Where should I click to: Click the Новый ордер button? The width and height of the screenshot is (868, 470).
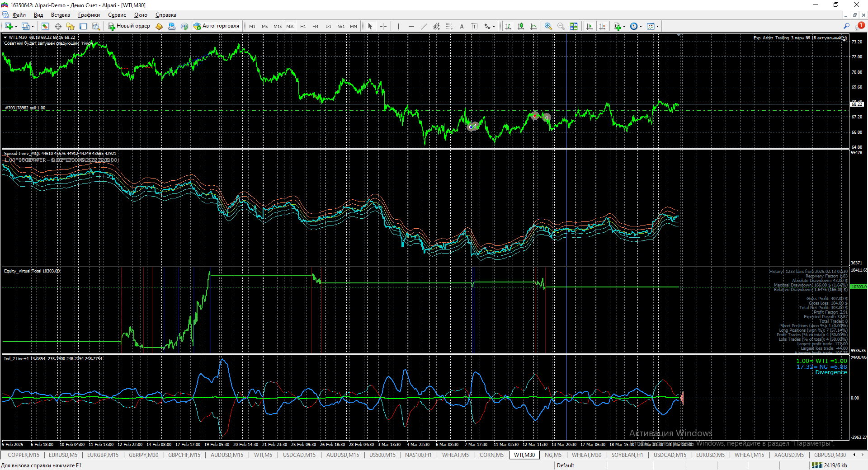tap(129, 26)
